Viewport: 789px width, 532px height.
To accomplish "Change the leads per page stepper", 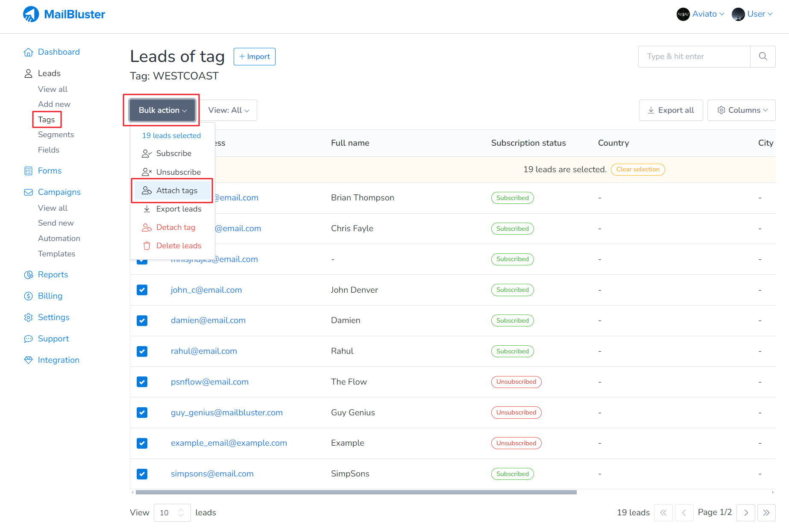I will [x=181, y=513].
